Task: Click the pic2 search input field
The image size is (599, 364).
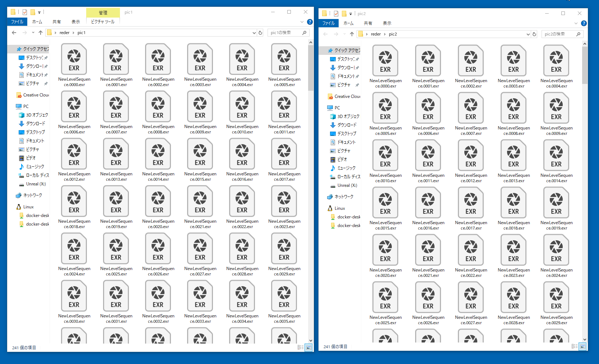Action: point(559,34)
